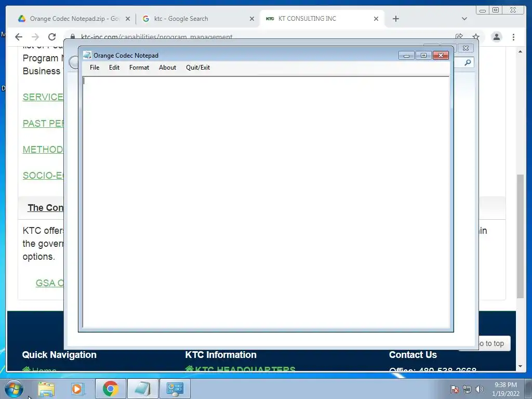Click the Chrome taskbar icon
Screen dimensions: 532x399
[x=111, y=389]
